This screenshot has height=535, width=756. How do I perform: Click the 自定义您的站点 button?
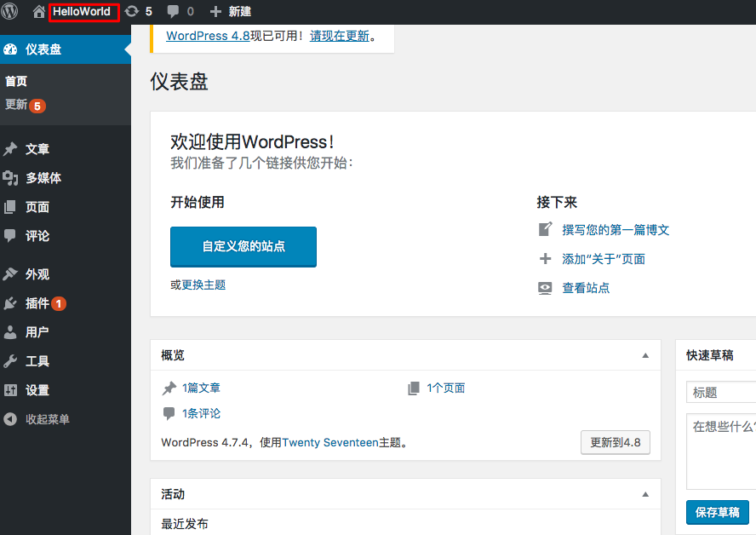point(243,246)
